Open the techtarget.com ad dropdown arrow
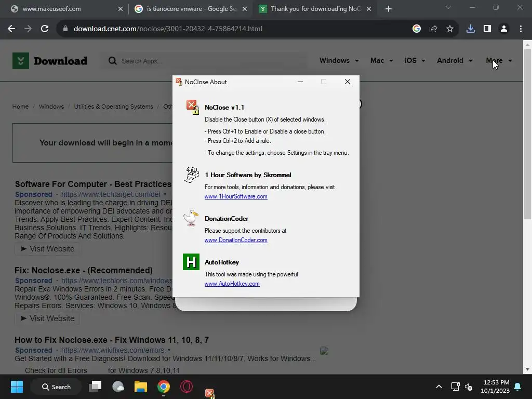 pos(165,194)
